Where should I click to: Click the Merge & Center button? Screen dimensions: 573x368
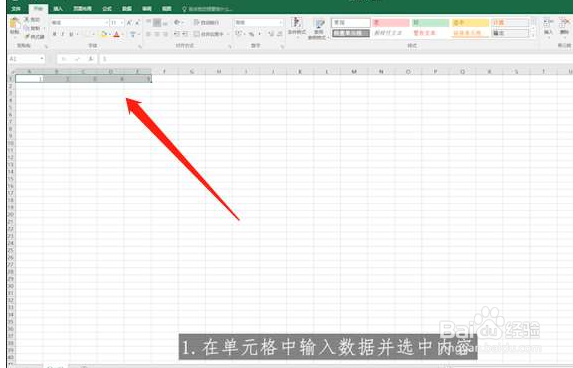point(209,34)
